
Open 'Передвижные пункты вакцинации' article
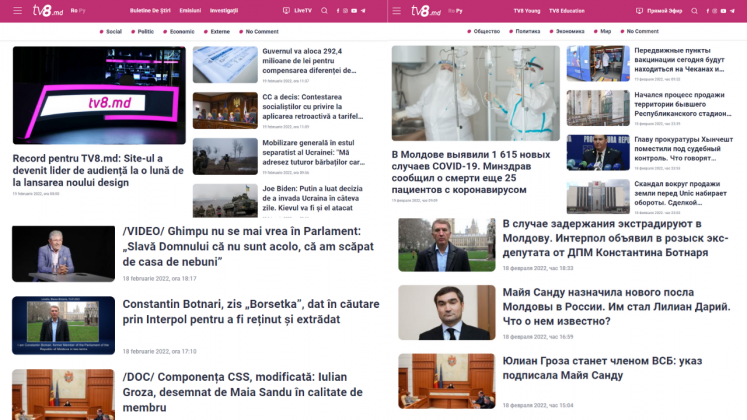point(680,60)
